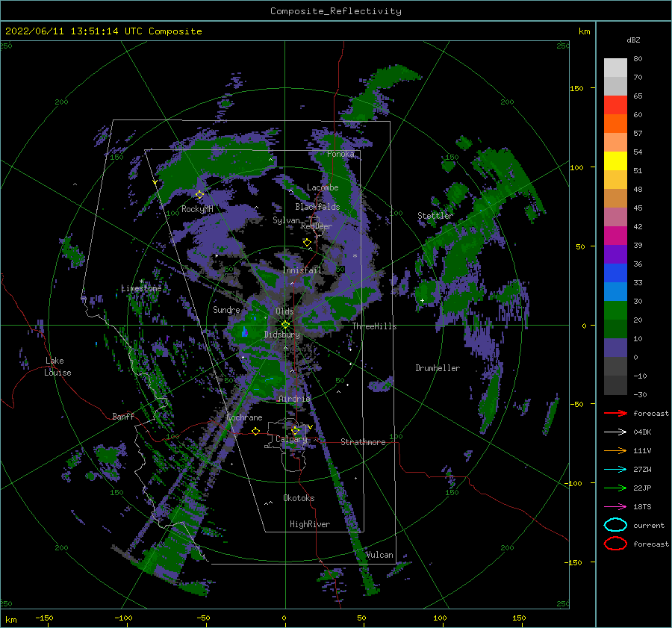
Task: Click the 150 km mark on right axis
Action: point(576,88)
